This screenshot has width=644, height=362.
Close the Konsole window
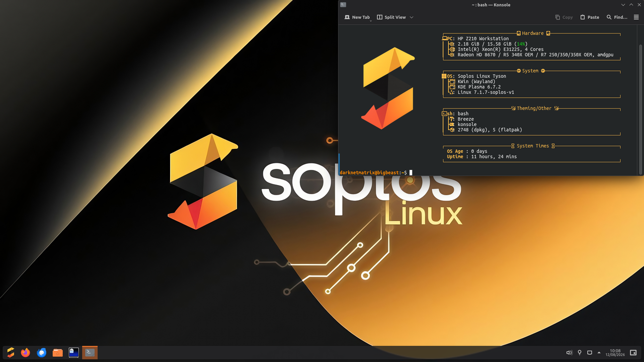point(638,5)
